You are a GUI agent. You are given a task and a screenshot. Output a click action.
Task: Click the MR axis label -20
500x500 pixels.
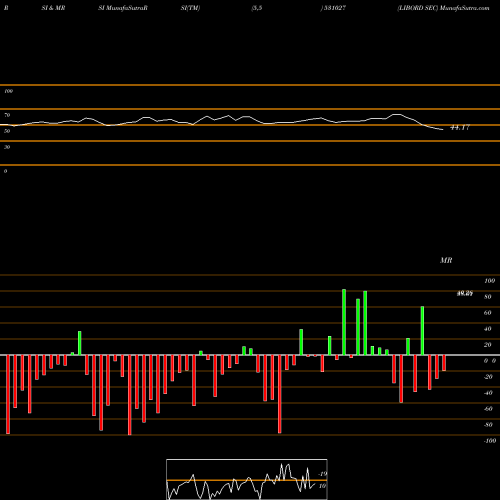click(x=488, y=377)
